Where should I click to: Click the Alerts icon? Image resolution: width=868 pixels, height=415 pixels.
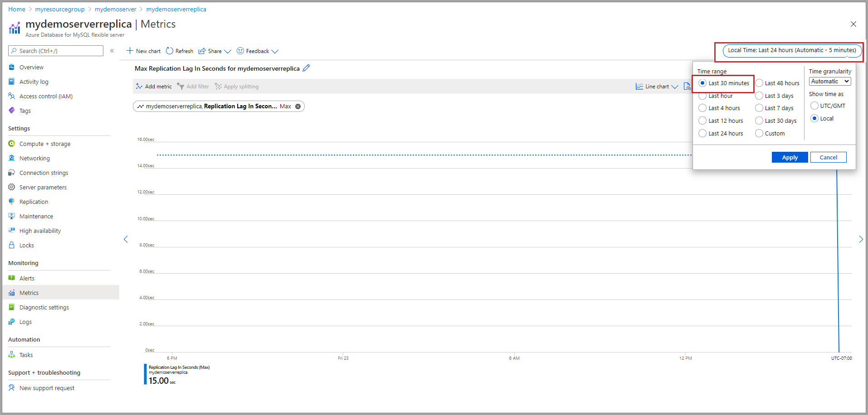12,278
